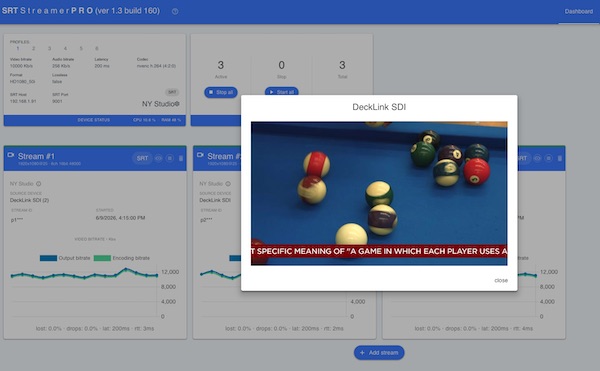Stop Stream #1 with its stop icon

(170, 158)
